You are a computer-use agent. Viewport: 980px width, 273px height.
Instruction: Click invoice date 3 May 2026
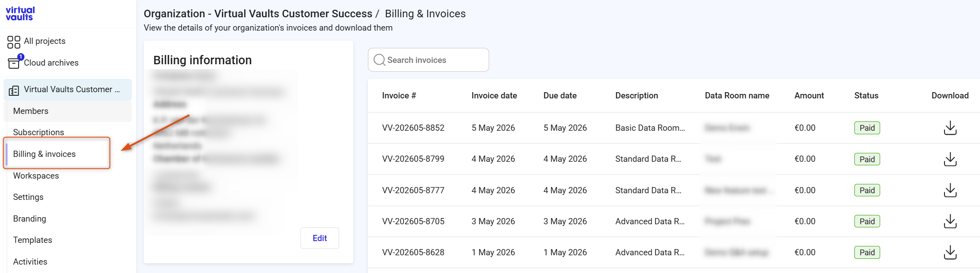click(x=493, y=221)
